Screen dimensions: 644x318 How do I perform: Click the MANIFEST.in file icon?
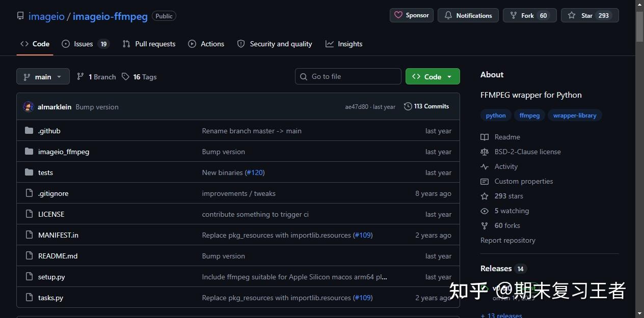click(29, 235)
